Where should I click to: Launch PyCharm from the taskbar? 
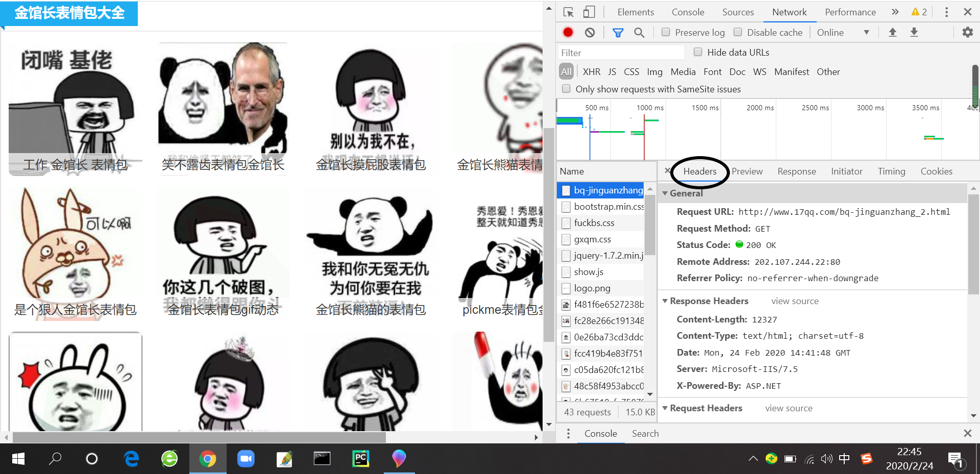pos(360,459)
